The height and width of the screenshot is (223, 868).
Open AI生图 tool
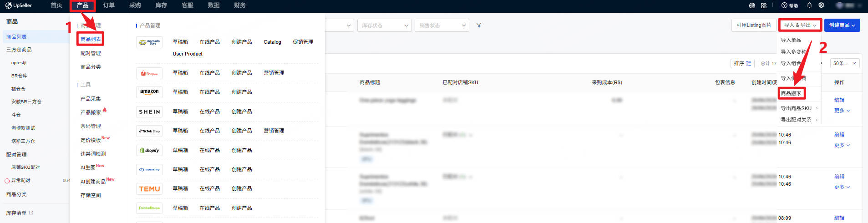coord(88,167)
